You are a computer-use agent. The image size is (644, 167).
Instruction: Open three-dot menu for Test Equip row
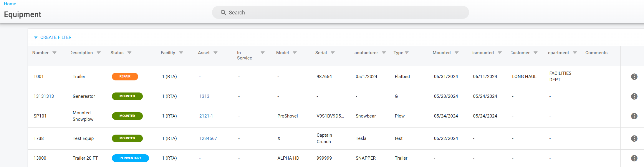coord(634,138)
